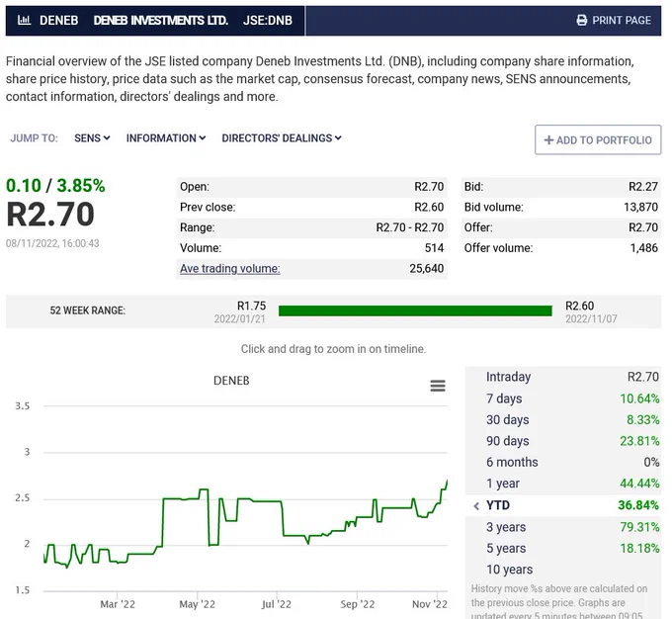672x619 pixels.
Task: Click the 79.31% three-year percentage
Action: [x=639, y=527]
